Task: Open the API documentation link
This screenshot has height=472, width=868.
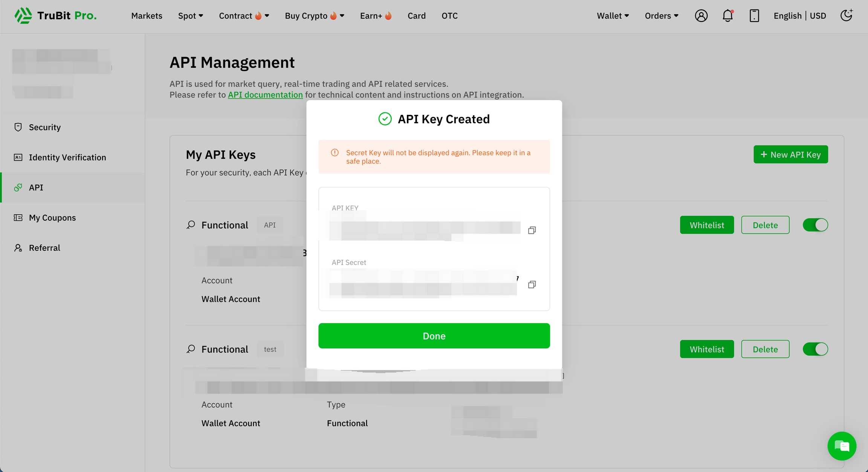Action: click(265, 95)
